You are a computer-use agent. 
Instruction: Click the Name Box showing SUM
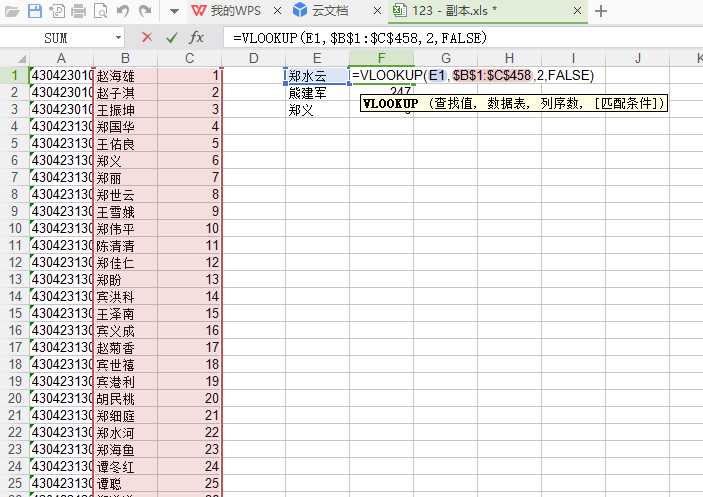coord(56,38)
